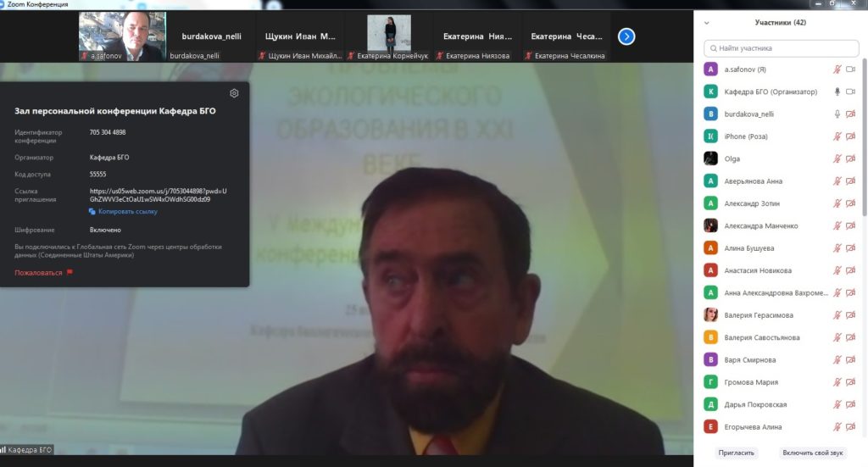Show next video thumbnails with blue arrow
The image size is (868, 467).
click(x=626, y=36)
